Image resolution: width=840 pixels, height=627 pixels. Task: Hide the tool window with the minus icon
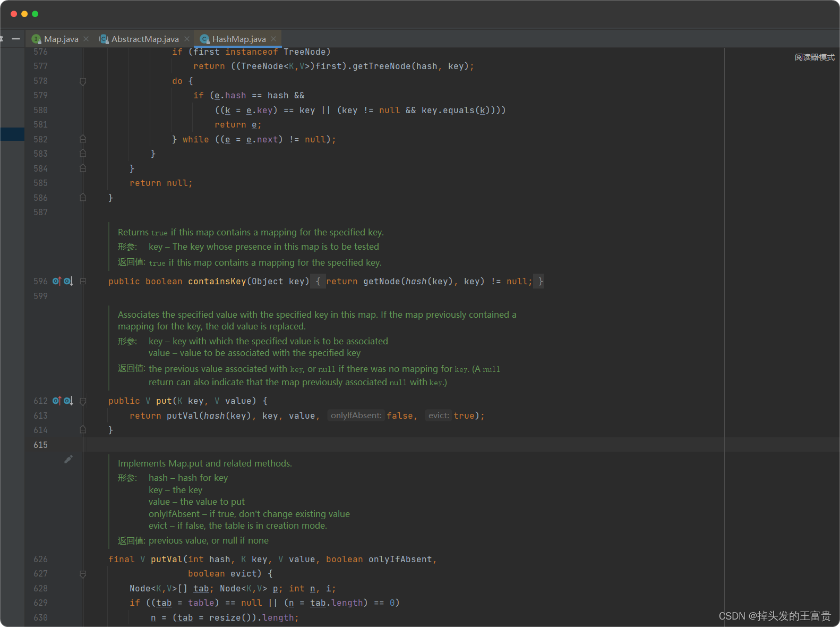[x=16, y=39]
